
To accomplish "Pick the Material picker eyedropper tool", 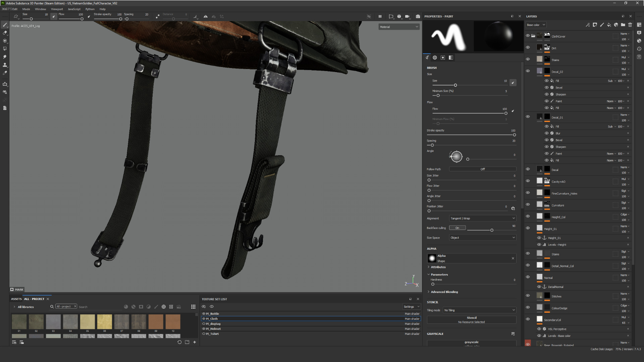I will pyautogui.click(x=5, y=73).
